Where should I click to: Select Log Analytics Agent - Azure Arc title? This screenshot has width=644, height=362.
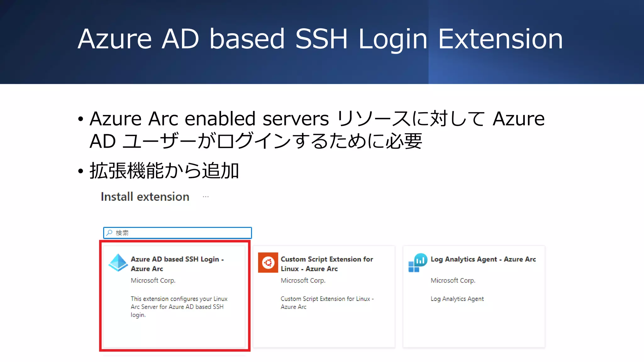tap(483, 259)
